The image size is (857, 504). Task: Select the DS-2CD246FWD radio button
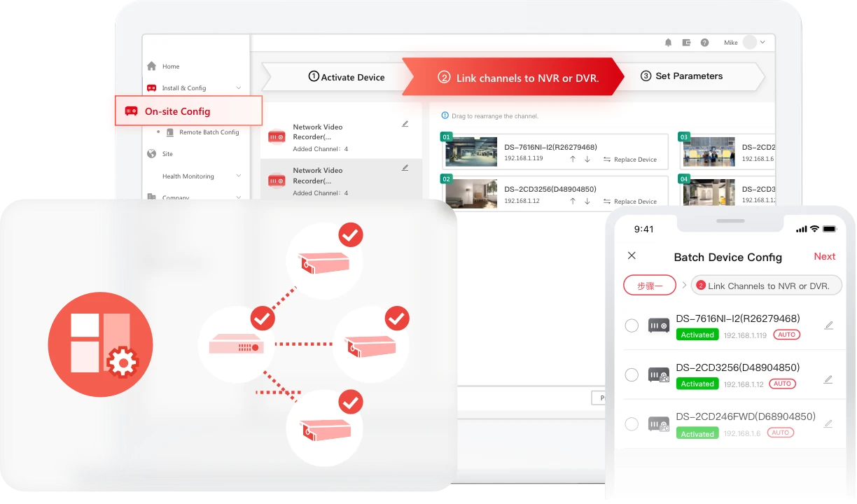[632, 424]
